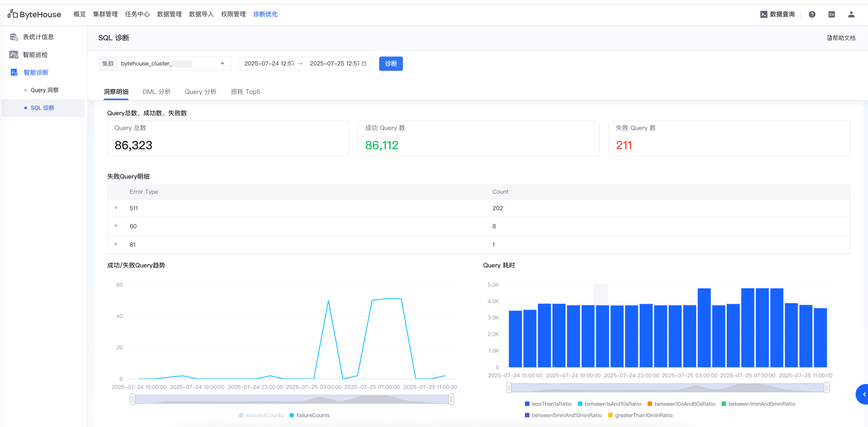Open the help question mark icon
This screenshot has width=868, height=427.
click(x=812, y=14)
